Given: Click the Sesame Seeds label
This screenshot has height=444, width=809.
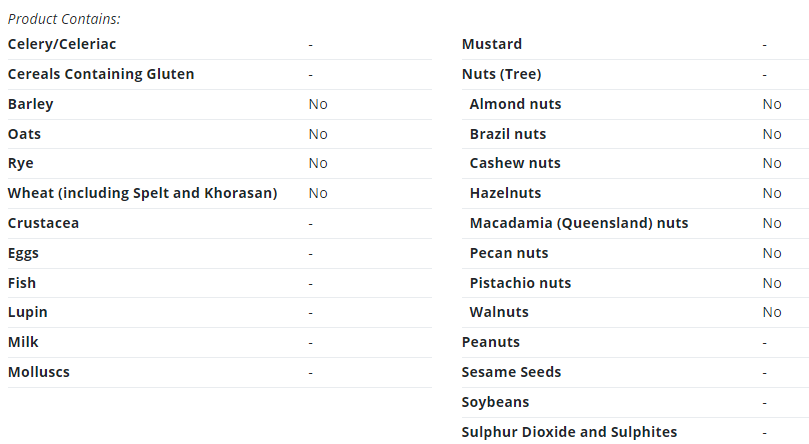Looking at the screenshot, I should [511, 372].
